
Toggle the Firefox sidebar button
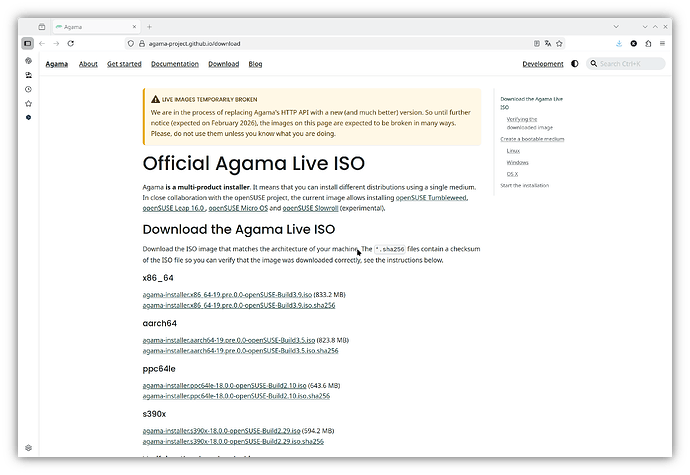(28, 44)
